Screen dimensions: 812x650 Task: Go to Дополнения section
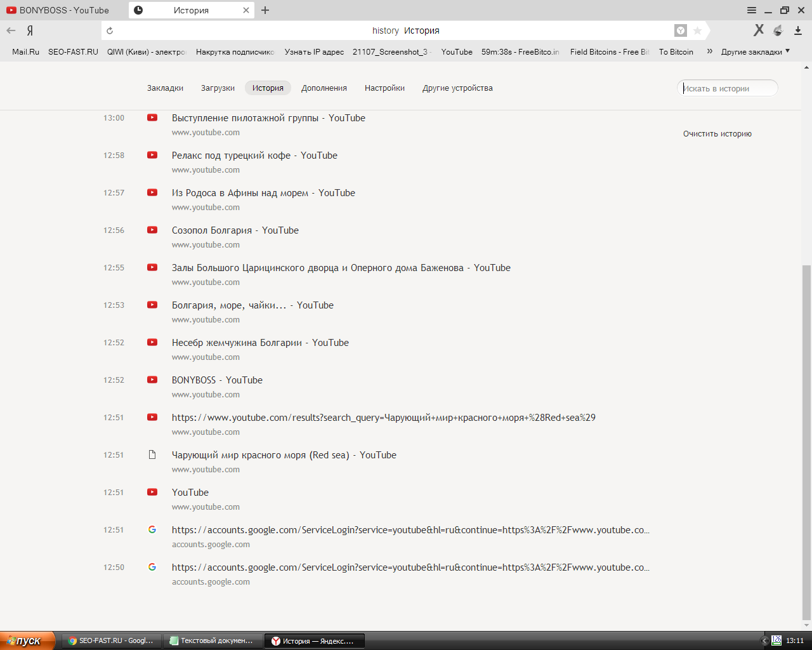point(324,88)
